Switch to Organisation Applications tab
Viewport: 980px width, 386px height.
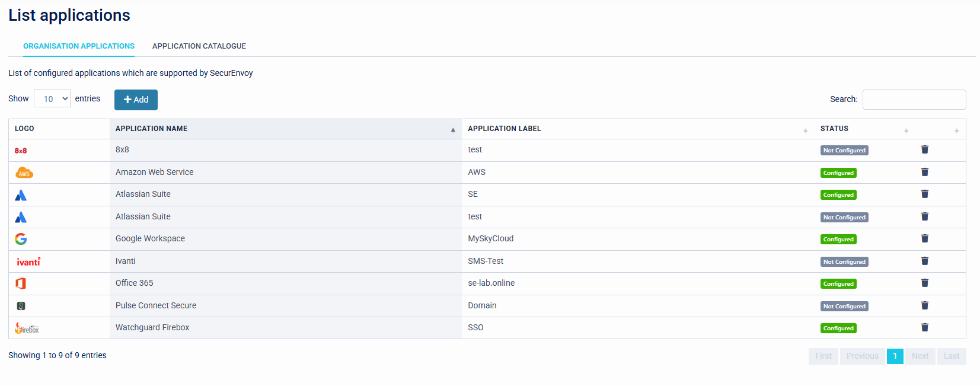(x=79, y=46)
